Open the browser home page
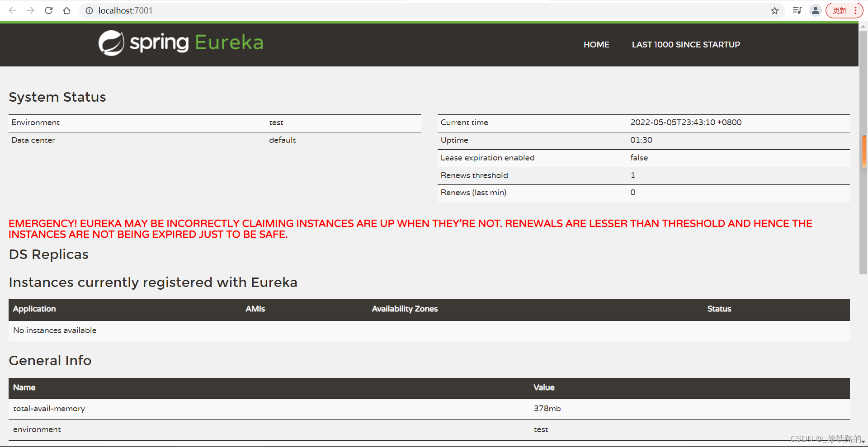The height and width of the screenshot is (447, 868). point(66,10)
